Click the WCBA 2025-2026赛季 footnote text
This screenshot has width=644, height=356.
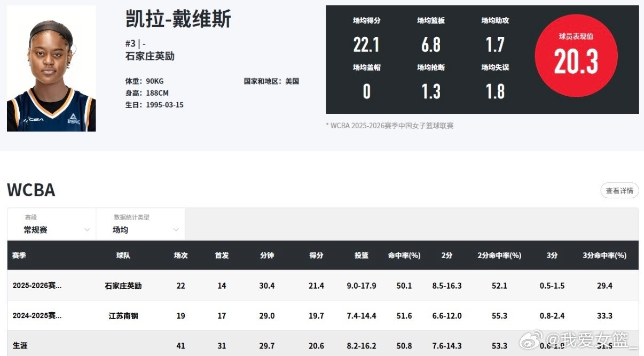389,126
